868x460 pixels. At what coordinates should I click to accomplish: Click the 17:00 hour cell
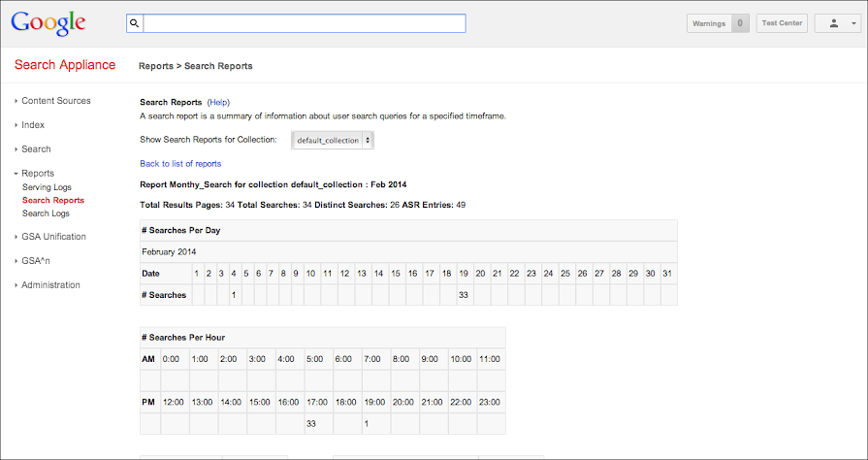(x=317, y=403)
